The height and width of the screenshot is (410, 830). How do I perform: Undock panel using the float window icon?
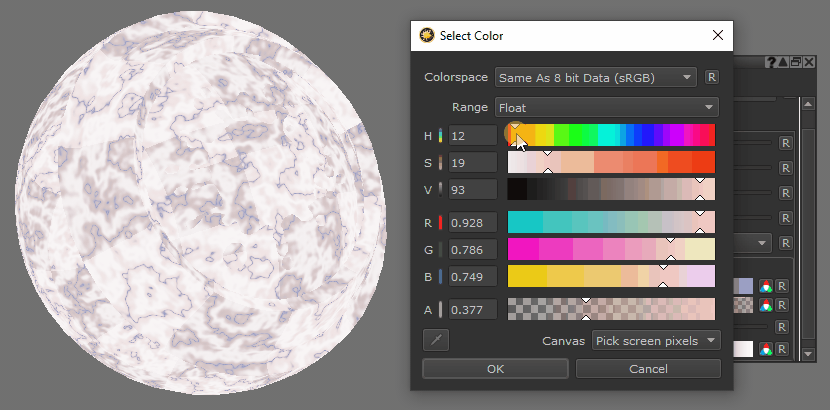[x=795, y=62]
